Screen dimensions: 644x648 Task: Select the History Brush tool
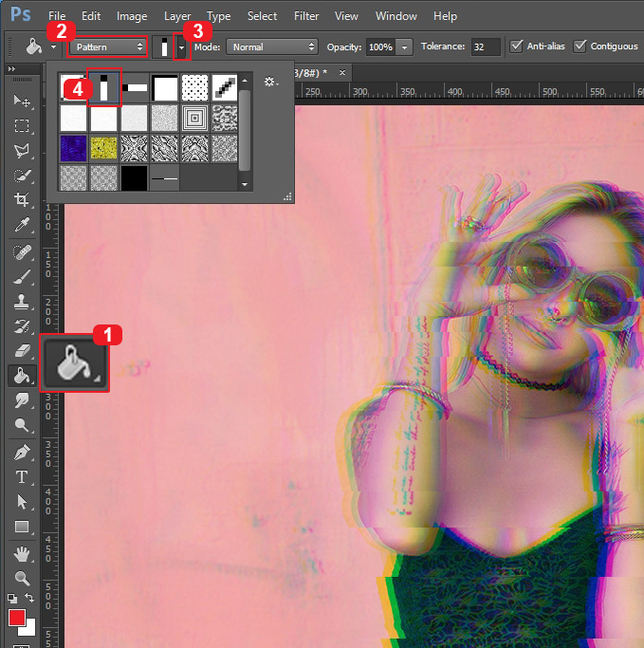tap(22, 326)
